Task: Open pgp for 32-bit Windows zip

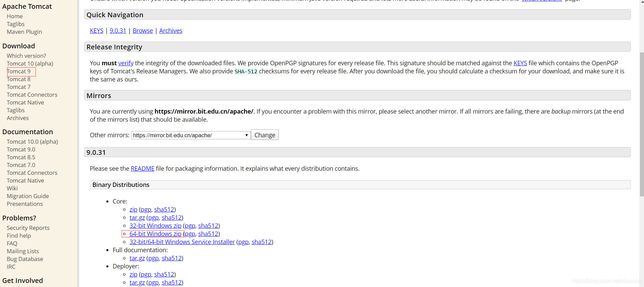Action: [x=190, y=226]
